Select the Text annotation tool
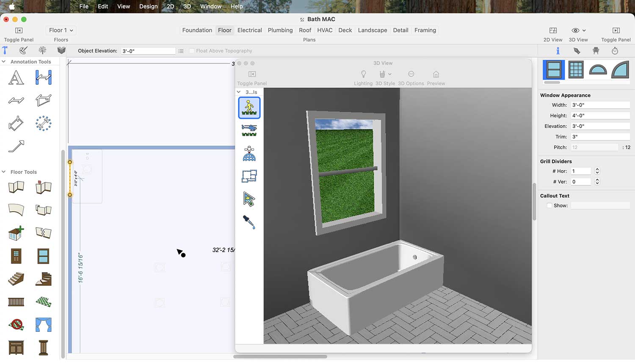The image size is (635, 364). click(16, 77)
